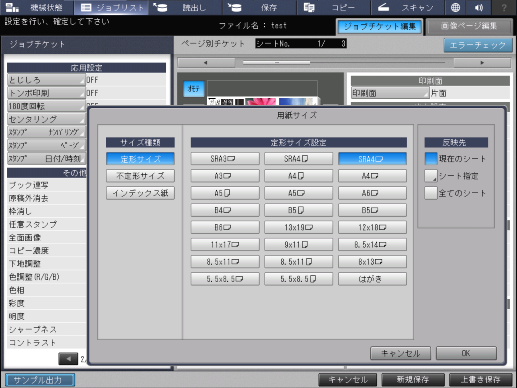Select 定形サイズ size type
This screenshot has height=388, width=517.
[140, 159]
